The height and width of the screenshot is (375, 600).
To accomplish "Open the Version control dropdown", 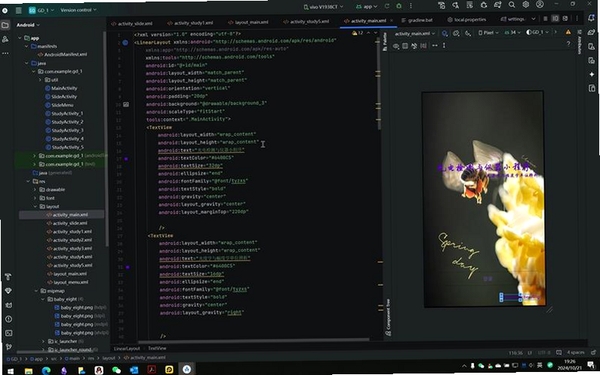I will (78, 10).
